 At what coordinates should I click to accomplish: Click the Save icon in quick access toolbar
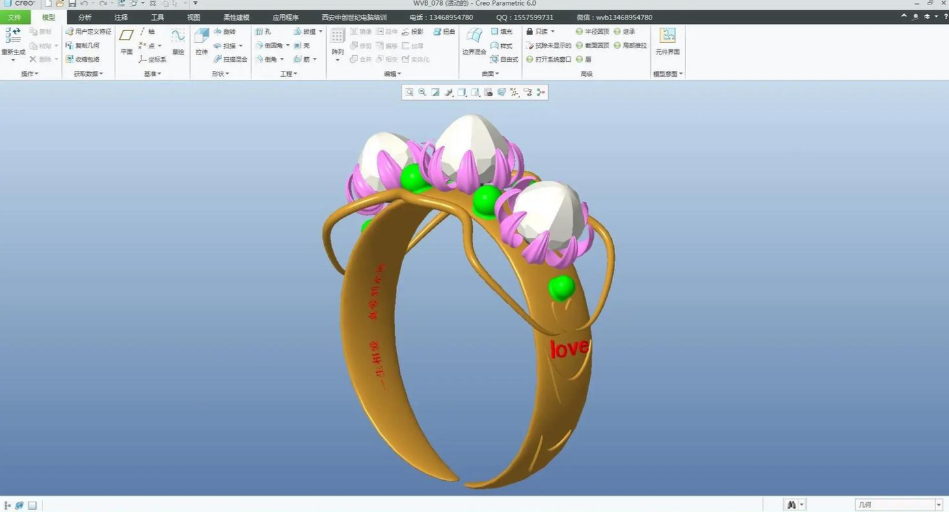pyautogui.click(x=72, y=4)
